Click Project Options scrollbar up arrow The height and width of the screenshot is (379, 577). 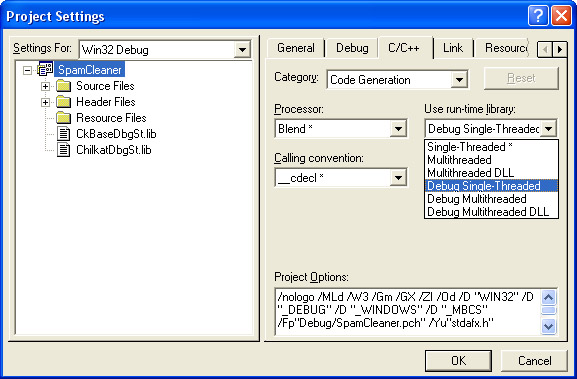[x=549, y=297]
